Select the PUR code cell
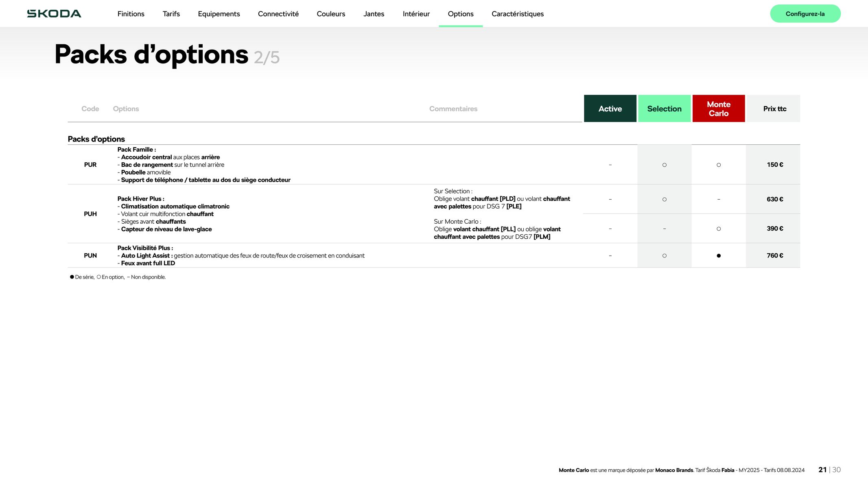 (x=90, y=165)
